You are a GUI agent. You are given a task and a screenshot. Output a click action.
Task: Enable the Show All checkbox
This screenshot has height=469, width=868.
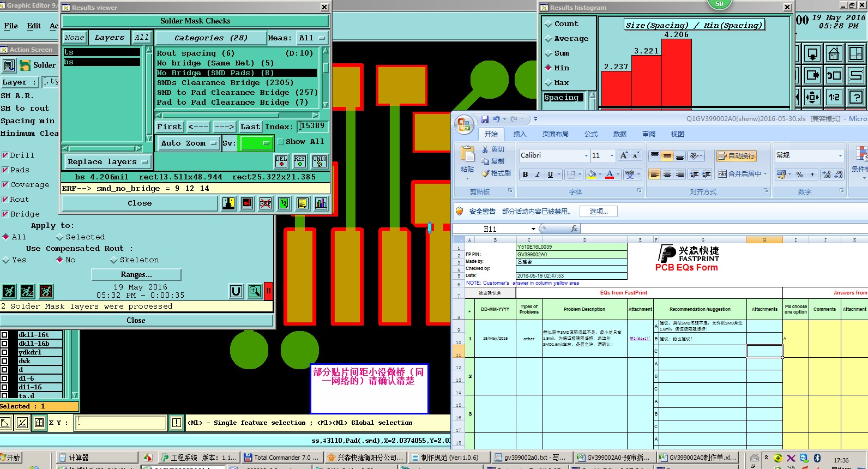[281, 142]
